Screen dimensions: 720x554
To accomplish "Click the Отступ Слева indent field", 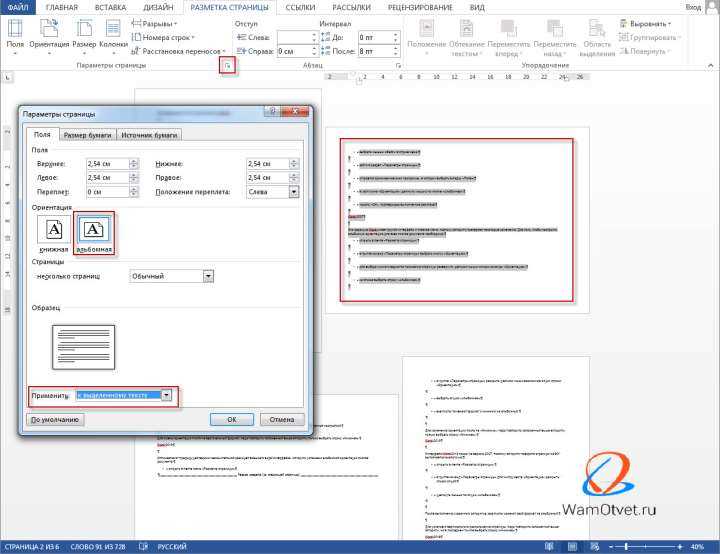I will pyautogui.click(x=294, y=37).
